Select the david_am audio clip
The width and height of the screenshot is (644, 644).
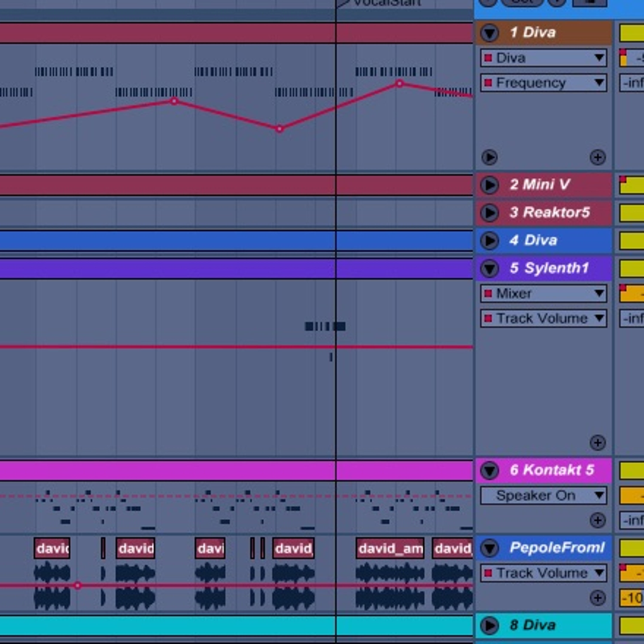tap(390, 548)
